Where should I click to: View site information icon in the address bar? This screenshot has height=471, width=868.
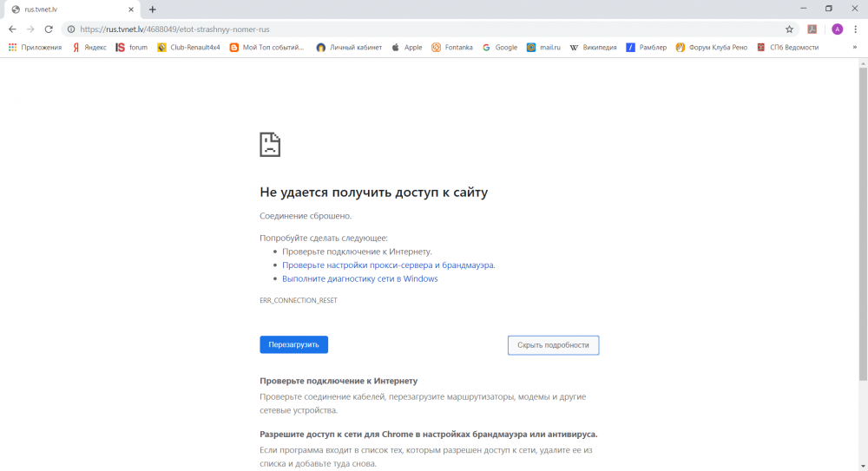[x=71, y=29]
